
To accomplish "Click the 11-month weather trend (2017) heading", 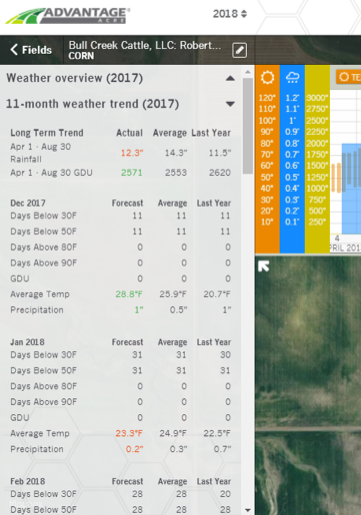I will point(92,104).
